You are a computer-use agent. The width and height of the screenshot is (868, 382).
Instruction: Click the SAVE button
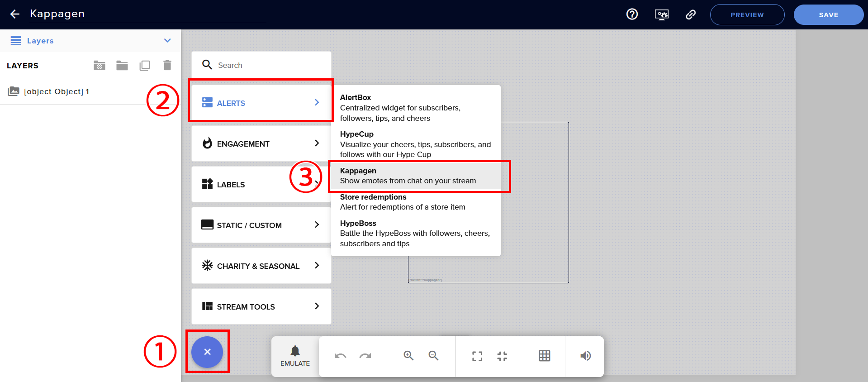tap(829, 15)
